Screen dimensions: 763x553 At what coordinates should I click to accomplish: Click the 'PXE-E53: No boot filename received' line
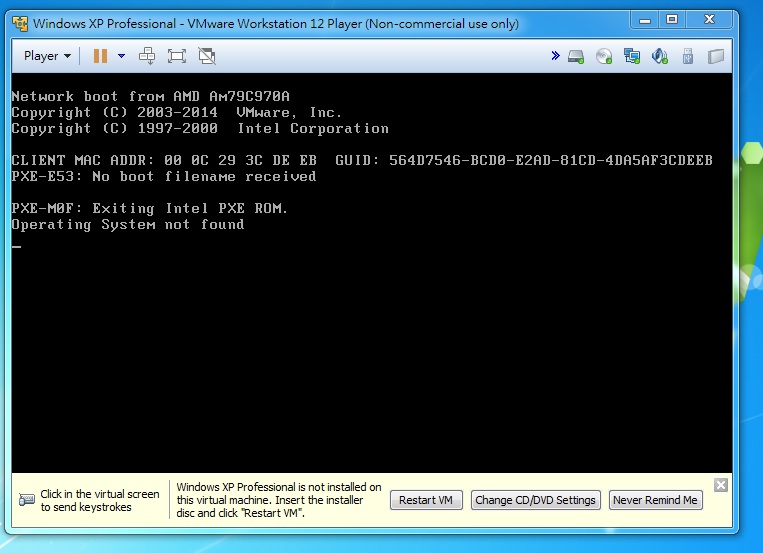coord(164,176)
